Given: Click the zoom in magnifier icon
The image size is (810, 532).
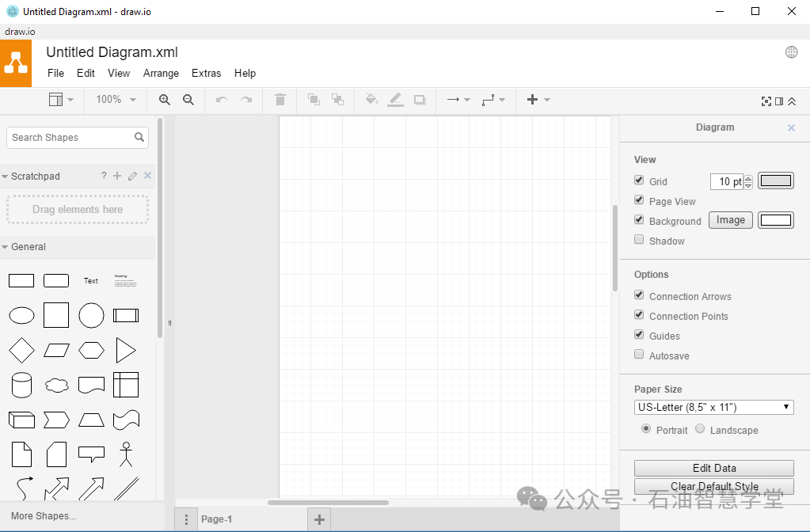Looking at the screenshot, I should tap(164, 100).
